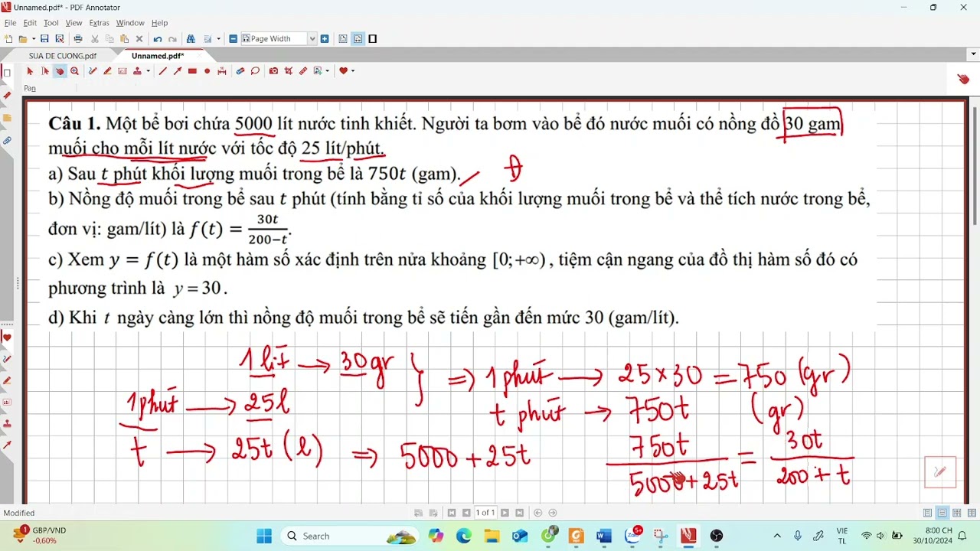Switch to SUA DE CUONG.pdf tab

[63, 56]
